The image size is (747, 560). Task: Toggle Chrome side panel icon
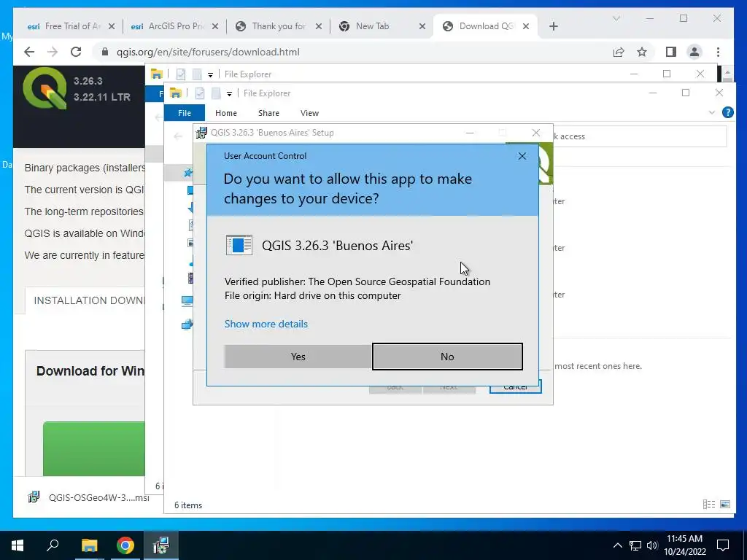click(671, 52)
